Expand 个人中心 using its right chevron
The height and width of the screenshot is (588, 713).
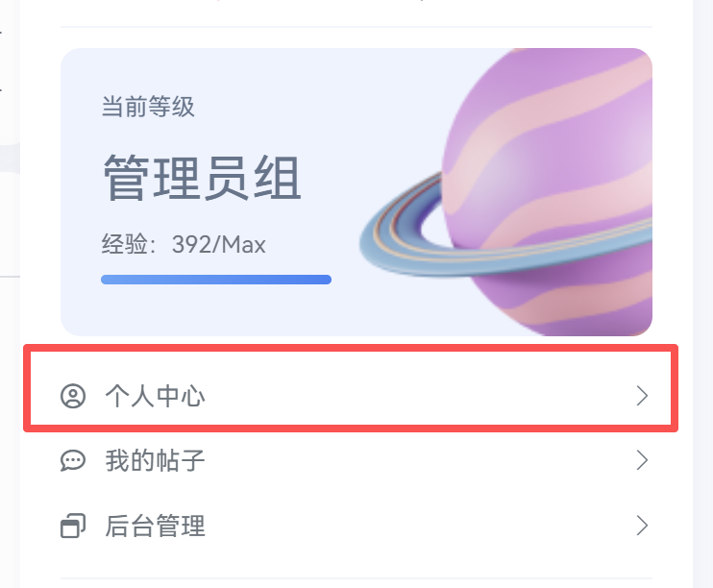(642, 396)
